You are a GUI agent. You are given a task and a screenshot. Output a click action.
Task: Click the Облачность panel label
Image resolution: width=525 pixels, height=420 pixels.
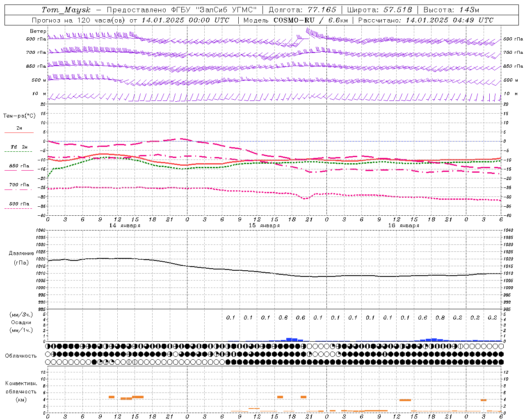tap(21, 356)
